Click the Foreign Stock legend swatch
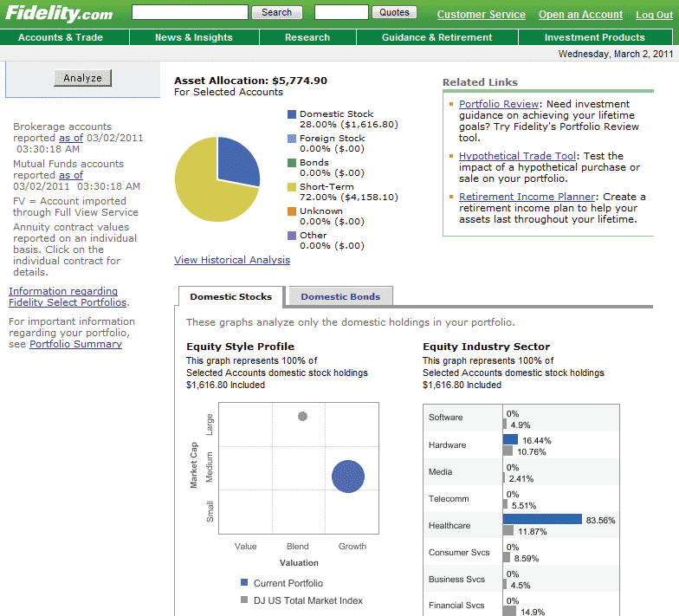679x616 pixels. 292,139
